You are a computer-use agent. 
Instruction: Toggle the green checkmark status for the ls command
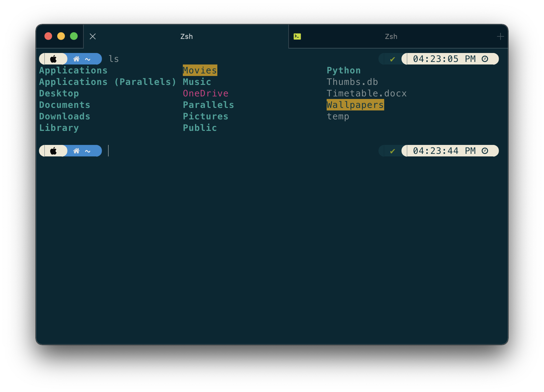[392, 59]
